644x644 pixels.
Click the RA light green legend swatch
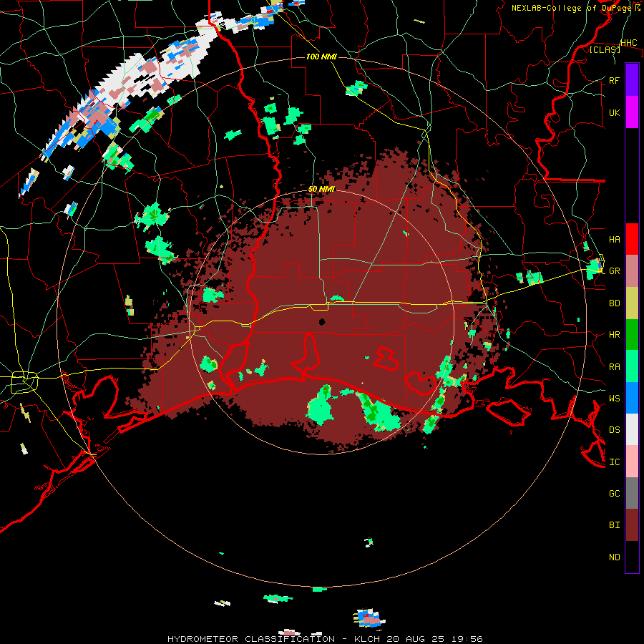tap(632, 366)
